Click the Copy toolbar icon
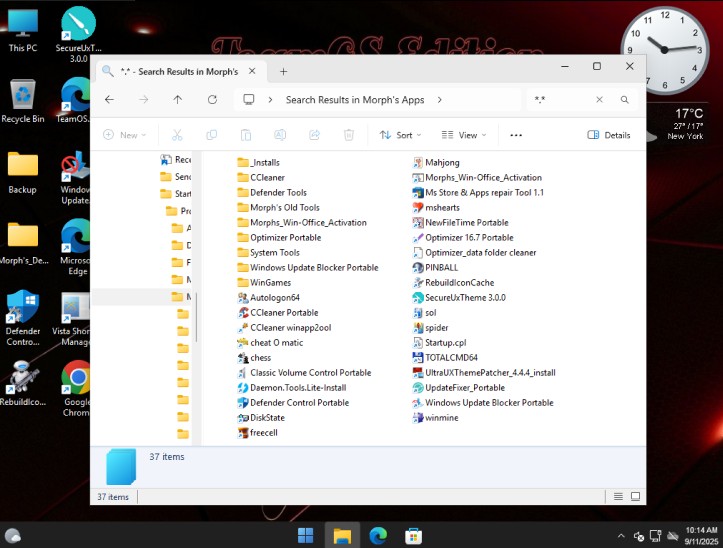The width and height of the screenshot is (723, 548). [212, 135]
